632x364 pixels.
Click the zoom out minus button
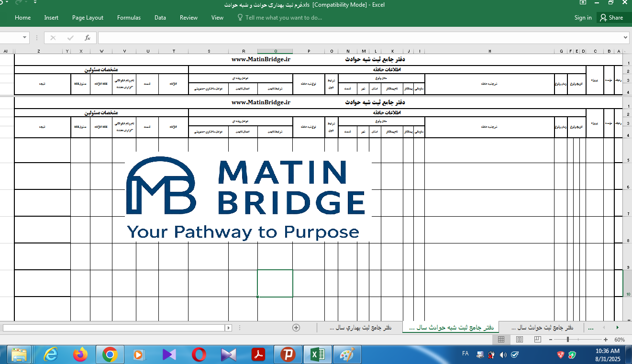pyautogui.click(x=551, y=340)
